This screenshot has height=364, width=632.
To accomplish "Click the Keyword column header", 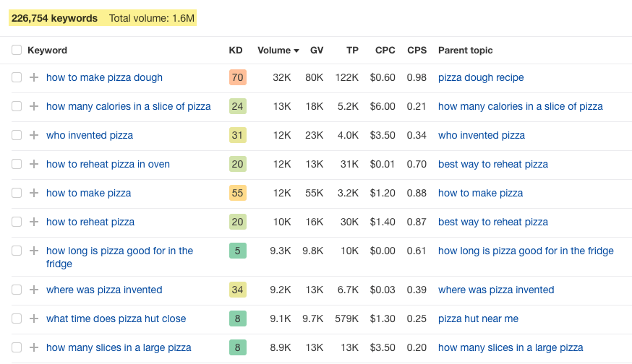I will click(47, 51).
